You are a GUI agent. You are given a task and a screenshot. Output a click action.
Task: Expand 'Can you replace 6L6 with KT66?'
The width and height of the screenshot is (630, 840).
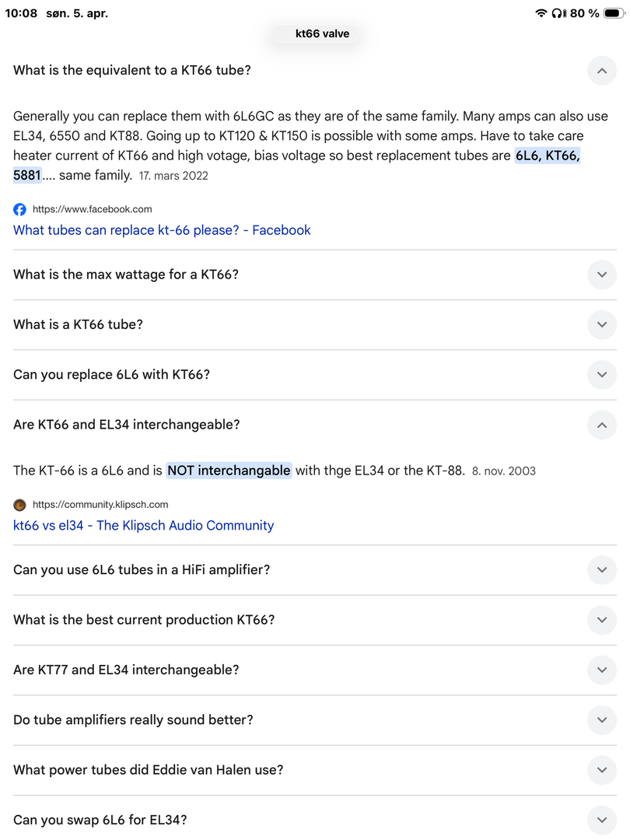pyautogui.click(x=601, y=375)
